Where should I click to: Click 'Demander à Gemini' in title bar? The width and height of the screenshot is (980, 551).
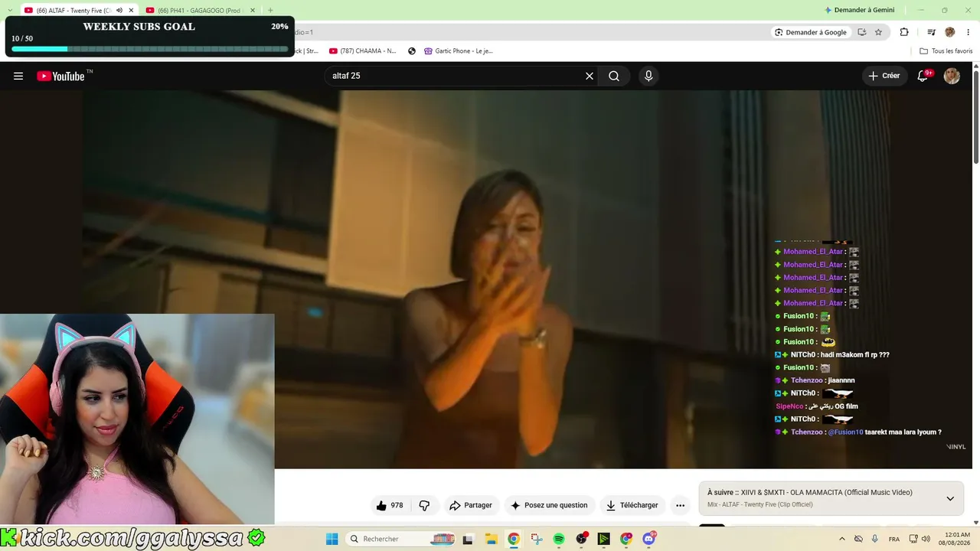coord(859,10)
